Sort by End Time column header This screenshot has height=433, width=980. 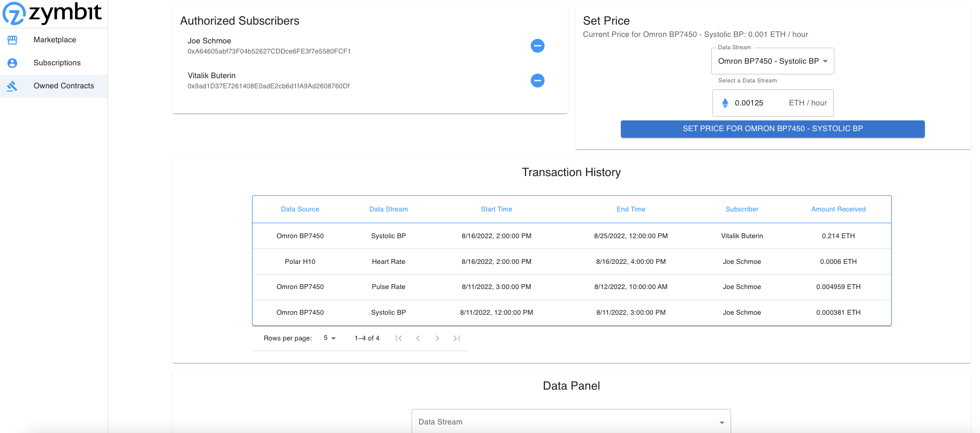(x=630, y=209)
